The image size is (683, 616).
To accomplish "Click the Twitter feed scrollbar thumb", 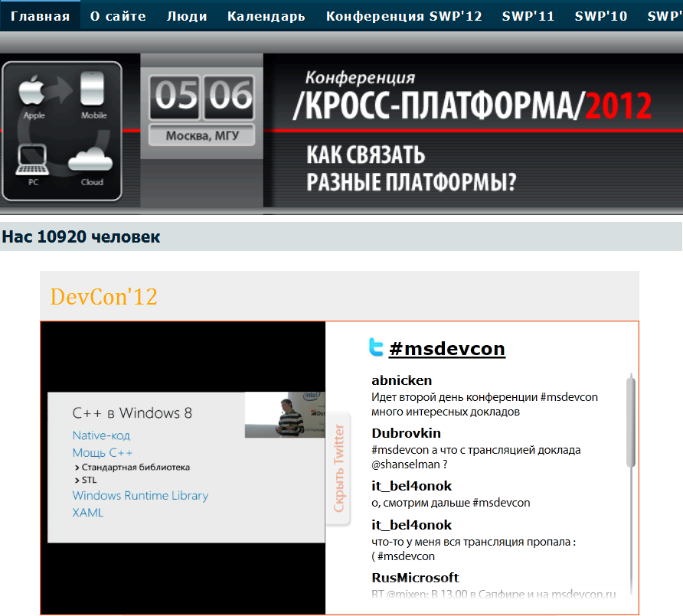I will (x=631, y=422).
